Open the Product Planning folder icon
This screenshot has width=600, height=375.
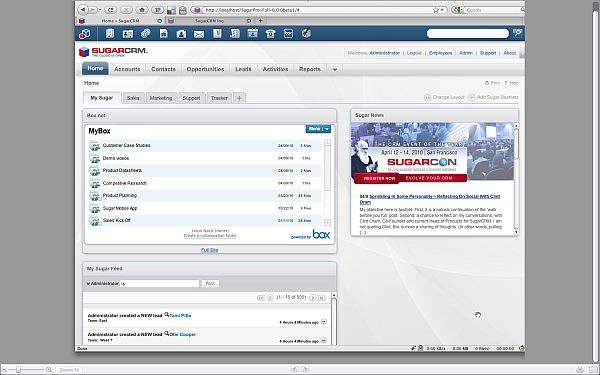pyautogui.click(x=95, y=196)
